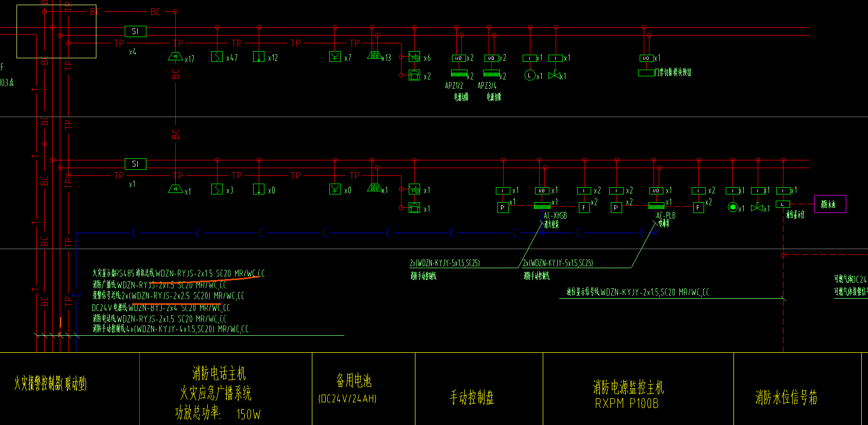Select the APZ3/4 label text
The image size is (868, 425).
[x=487, y=86]
